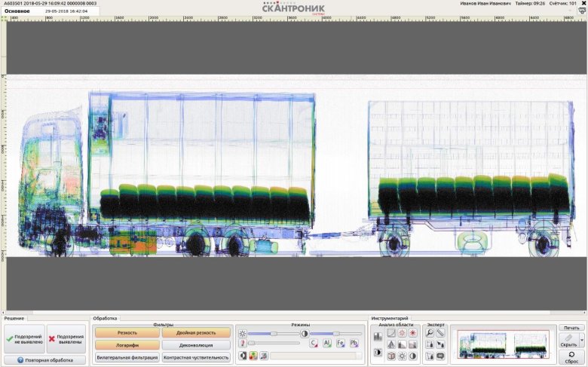The height and width of the screenshot is (367, 588).
Task: Switch to the Инструментарий tab
Action: [x=390, y=318]
